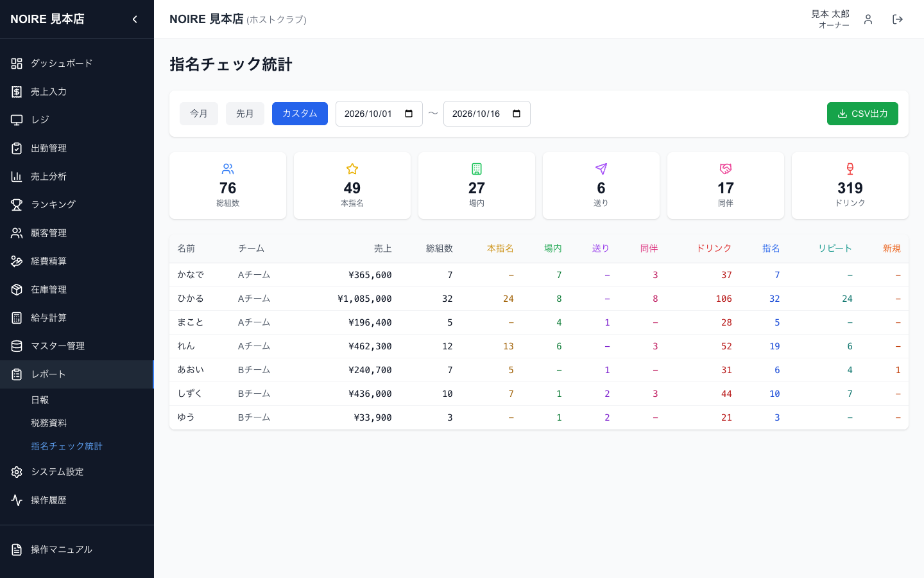Open the user profile icon
Screen dimensions: 924x578
point(868,19)
